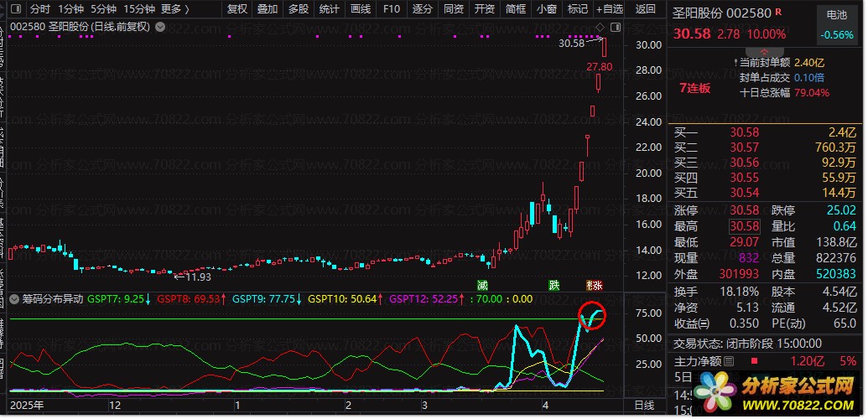Select the GSPT8 indicator value
Image resolution: width=868 pixels, height=419 pixels.
pyautogui.click(x=191, y=299)
